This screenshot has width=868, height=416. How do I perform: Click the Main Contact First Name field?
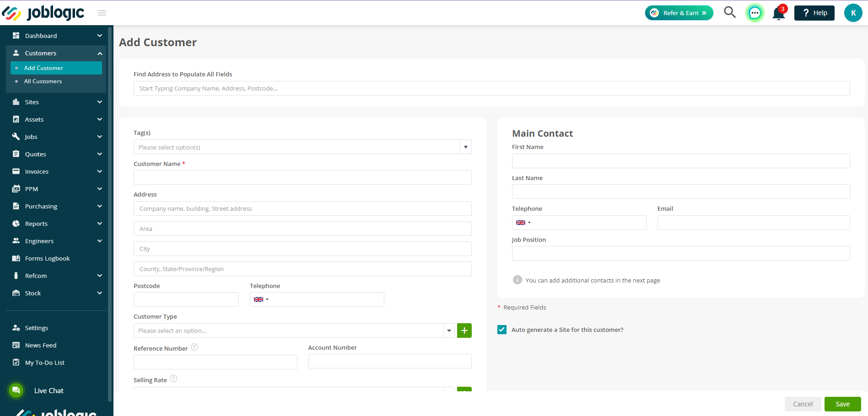point(681,161)
